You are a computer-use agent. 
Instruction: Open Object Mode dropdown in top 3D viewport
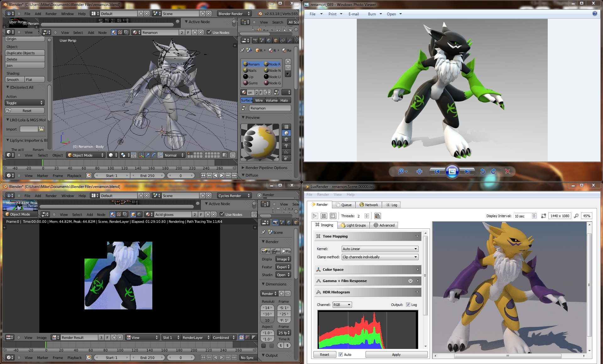point(85,155)
